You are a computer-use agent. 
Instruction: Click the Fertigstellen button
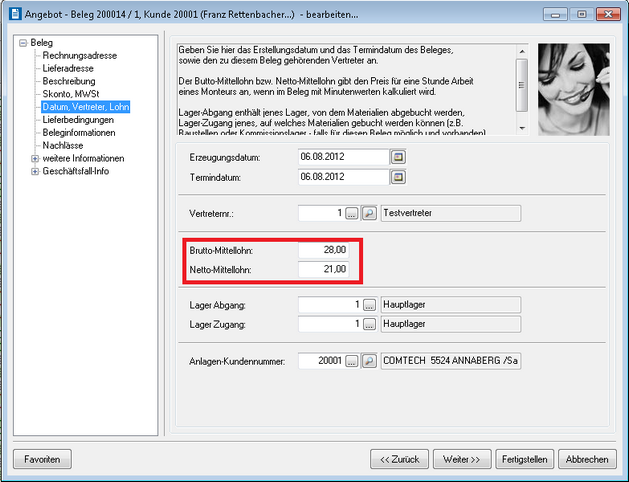coord(523,459)
